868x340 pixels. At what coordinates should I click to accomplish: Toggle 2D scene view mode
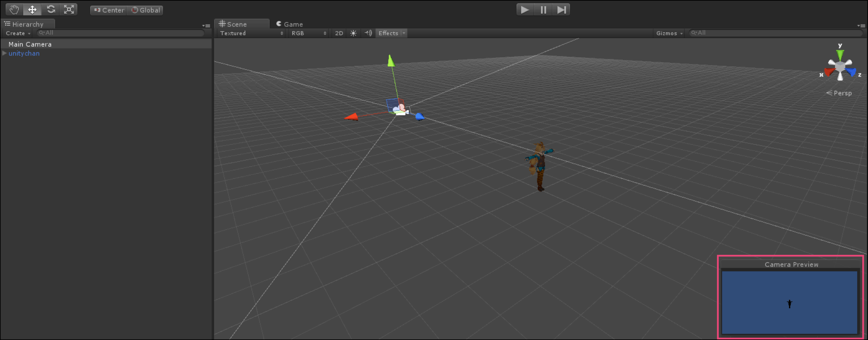[x=339, y=33]
